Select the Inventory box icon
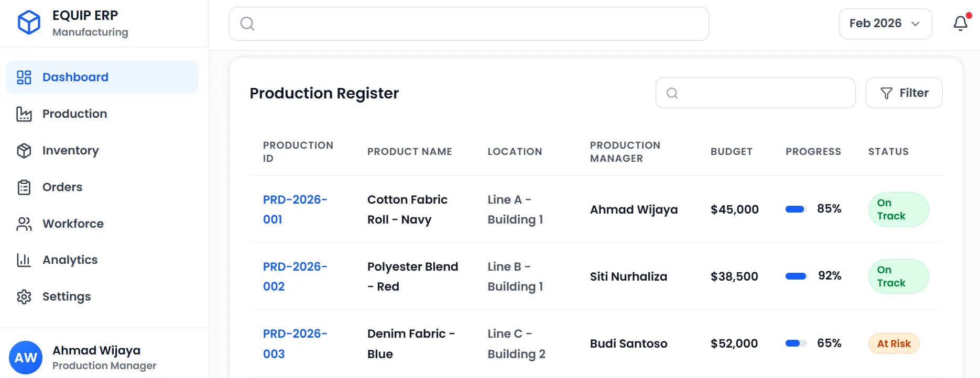Screen dimensions: 980x378 (x=24, y=151)
